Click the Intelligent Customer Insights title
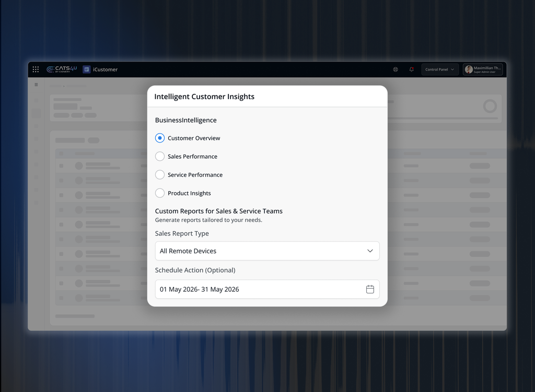Image resolution: width=535 pixels, height=392 pixels. (x=204, y=97)
